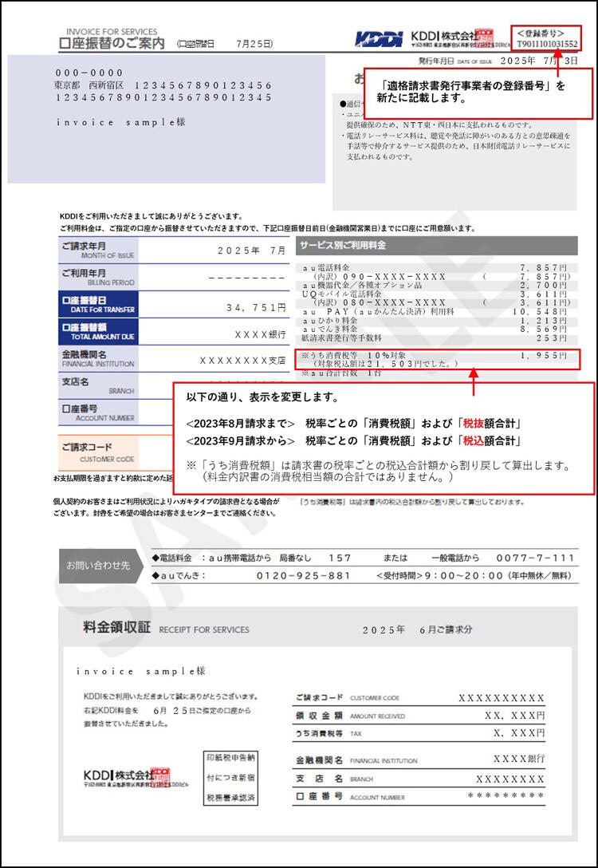
Task: Select the 対象税込額は21,503円 line
Action: [386, 364]
